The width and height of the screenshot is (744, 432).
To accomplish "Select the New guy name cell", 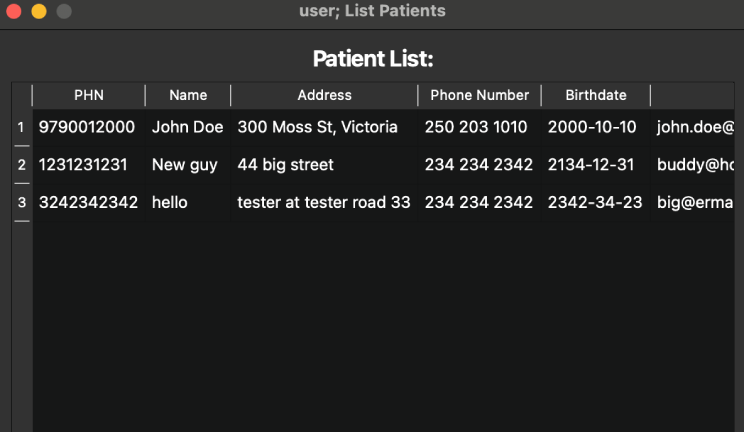I will coord(188,165).
